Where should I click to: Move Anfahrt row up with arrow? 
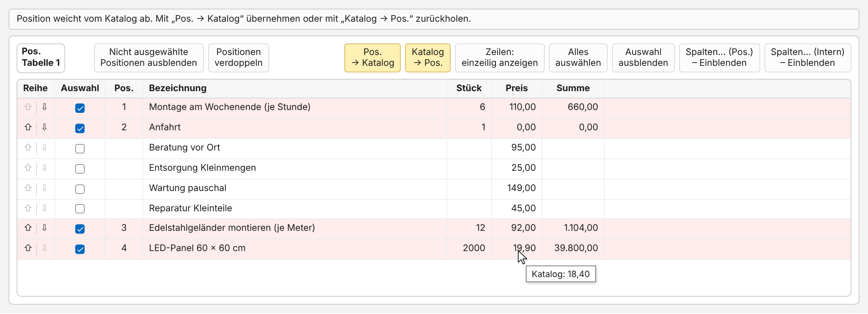pos(28,127)
